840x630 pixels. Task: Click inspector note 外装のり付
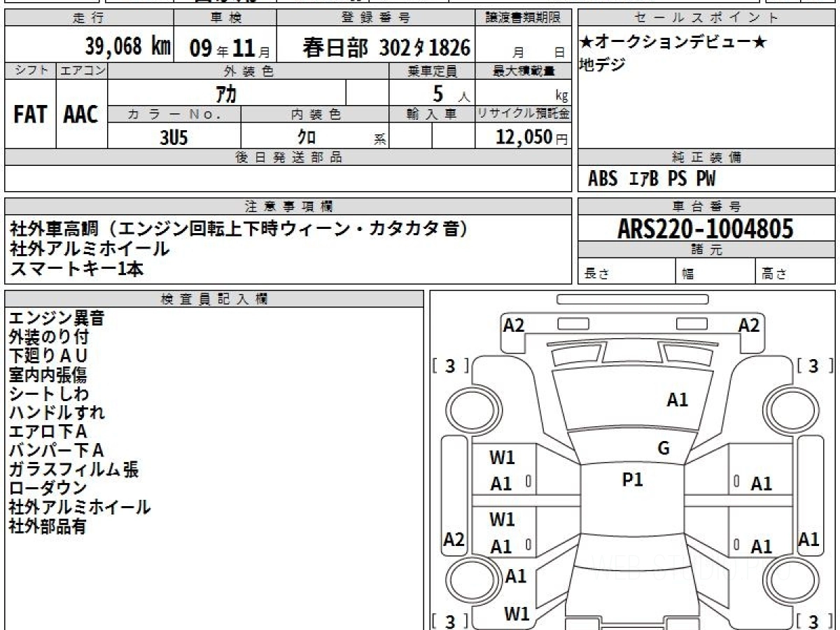pos(48,337)
